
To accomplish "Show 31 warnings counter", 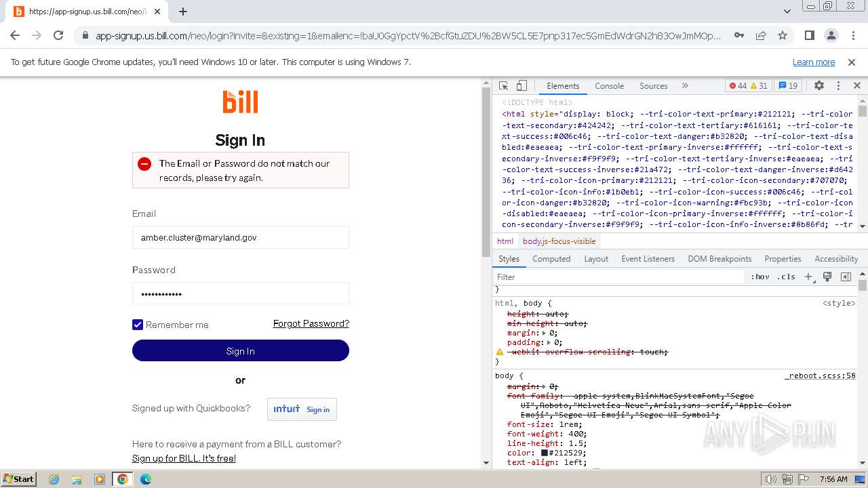I will (x=759, y=85).
